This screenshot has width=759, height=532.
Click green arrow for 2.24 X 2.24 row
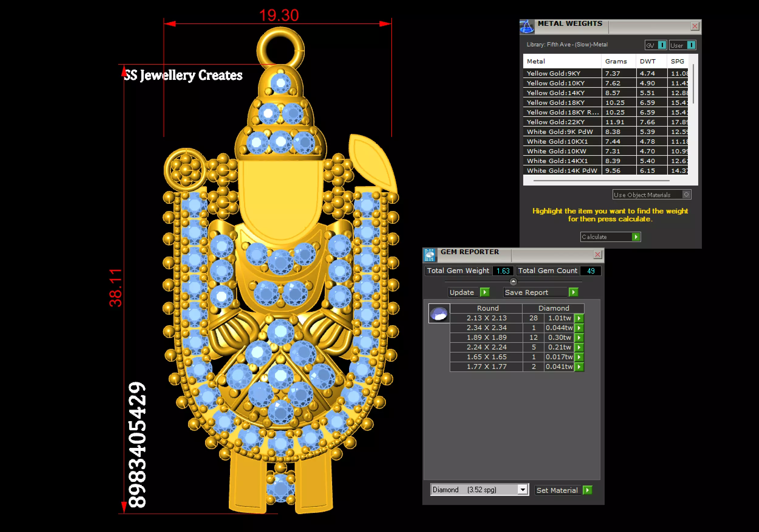click(579, 347)
